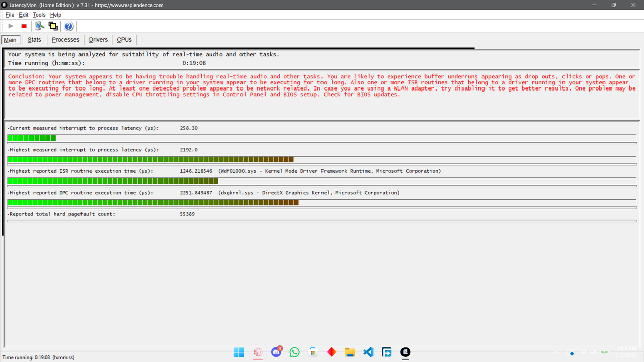Switch to the CPUs tab
Viewport: 644px width, 362px height.
[124, 40]
